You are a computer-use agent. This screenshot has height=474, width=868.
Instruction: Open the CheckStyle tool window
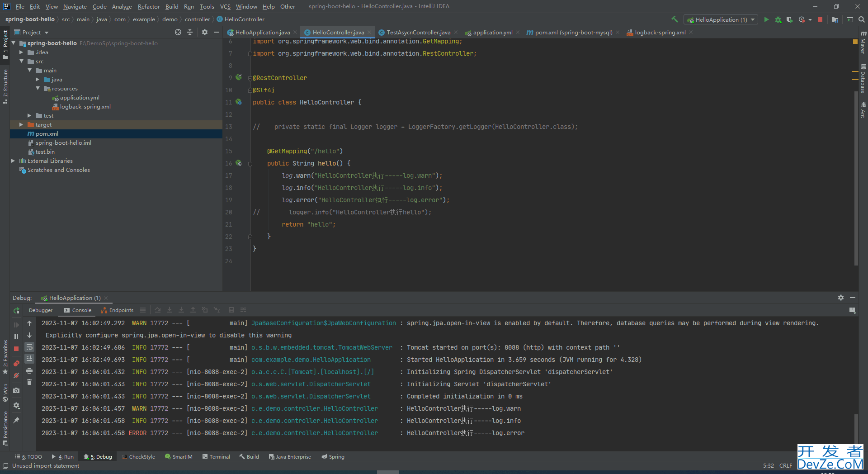(138, 457)
